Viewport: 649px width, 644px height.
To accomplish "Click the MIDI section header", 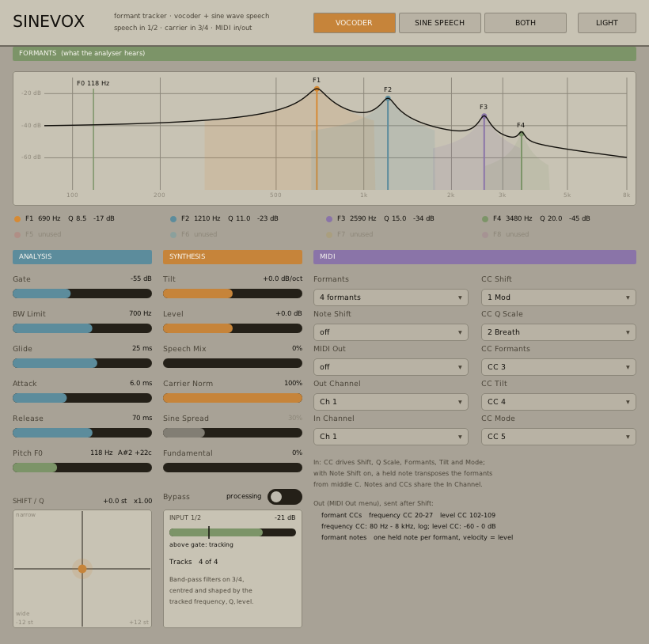I will (x=475, y=257).
